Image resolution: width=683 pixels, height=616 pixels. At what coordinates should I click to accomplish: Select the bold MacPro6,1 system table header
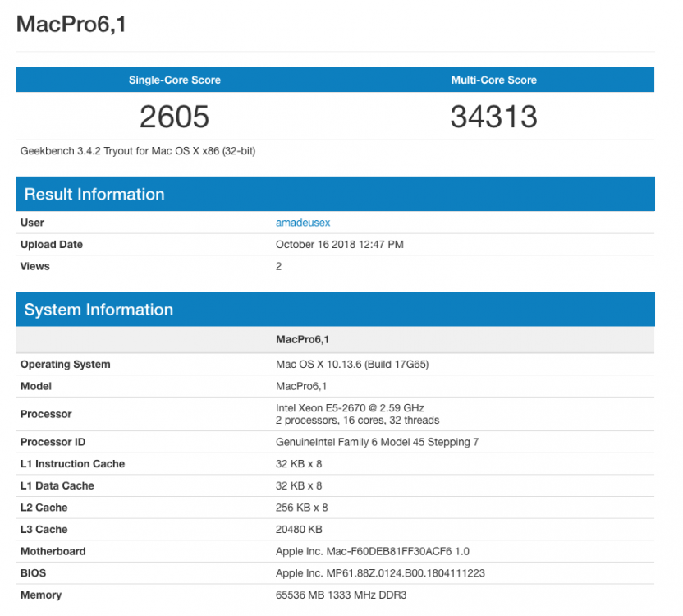click(302, 339)
